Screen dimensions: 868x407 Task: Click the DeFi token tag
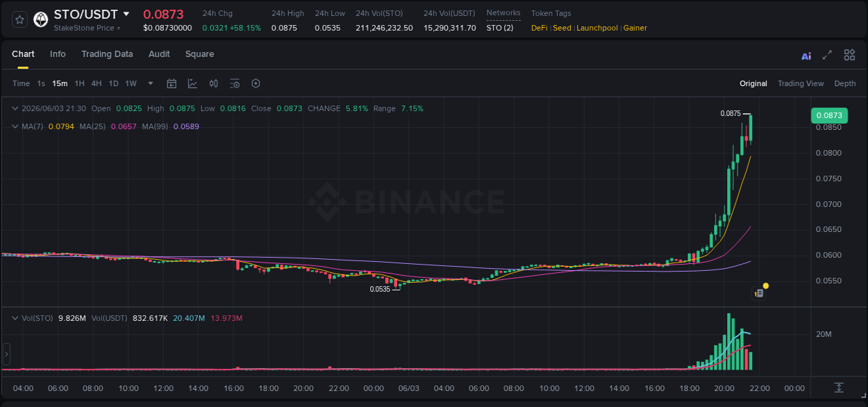539,28
